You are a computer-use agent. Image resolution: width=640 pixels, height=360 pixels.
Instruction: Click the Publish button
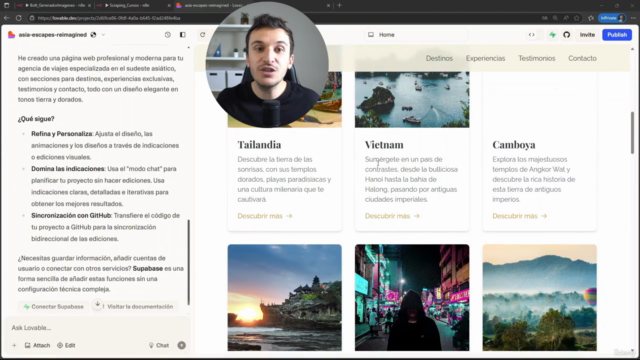[617, 35]
